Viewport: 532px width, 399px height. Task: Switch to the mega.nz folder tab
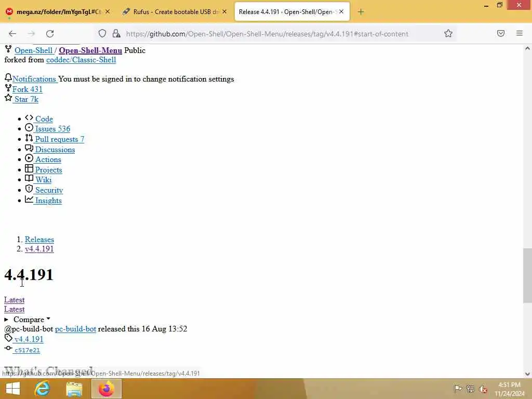click(x=58, y=12)
